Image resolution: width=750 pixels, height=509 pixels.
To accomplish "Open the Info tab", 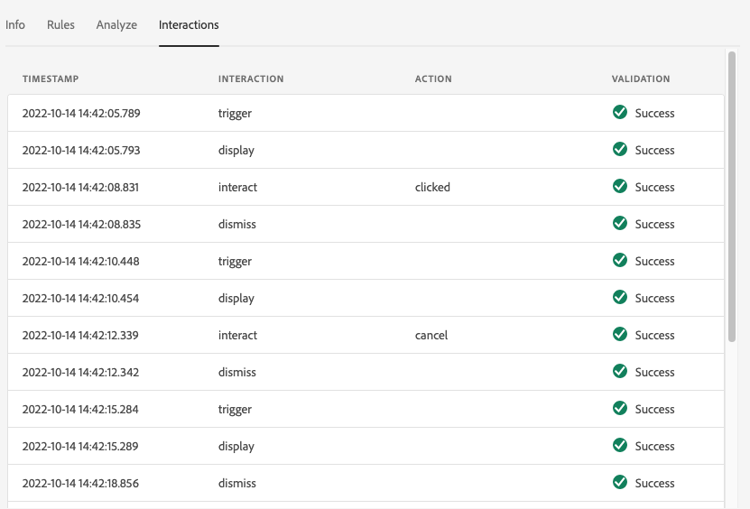I will point(15,25).
